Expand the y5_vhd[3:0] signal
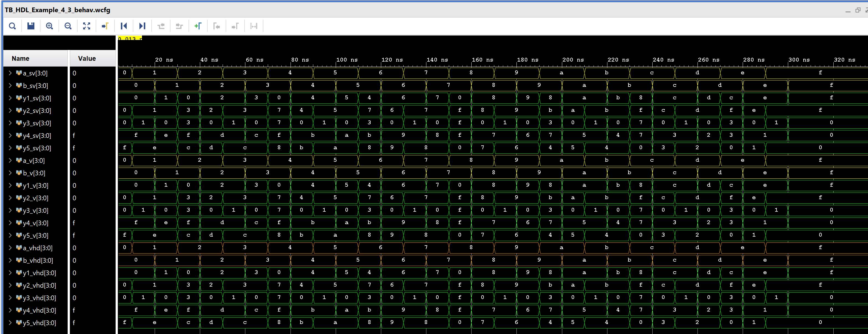868x334 pixels. [x=10, y=323]
